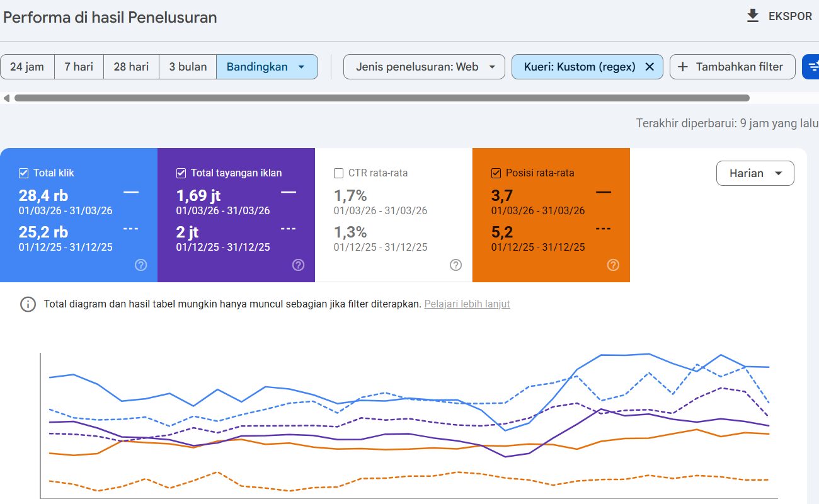Uncheck the Total klik checkbox
This screenshot has height=504, width=819.
24,173
